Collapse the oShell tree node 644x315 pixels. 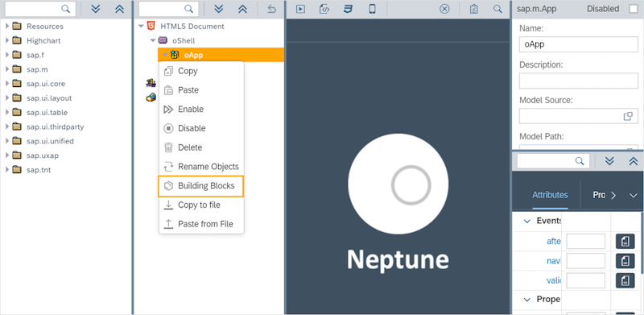tap(153, 41)
